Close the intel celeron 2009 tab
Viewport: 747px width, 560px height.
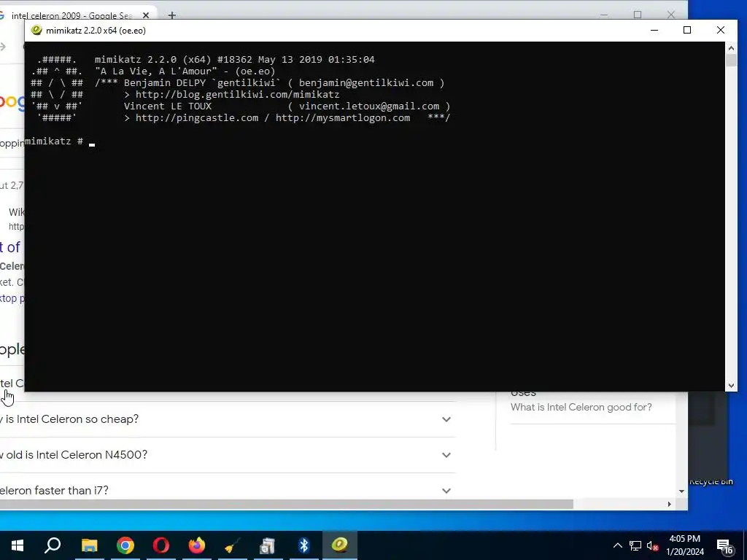click(146, 15)
